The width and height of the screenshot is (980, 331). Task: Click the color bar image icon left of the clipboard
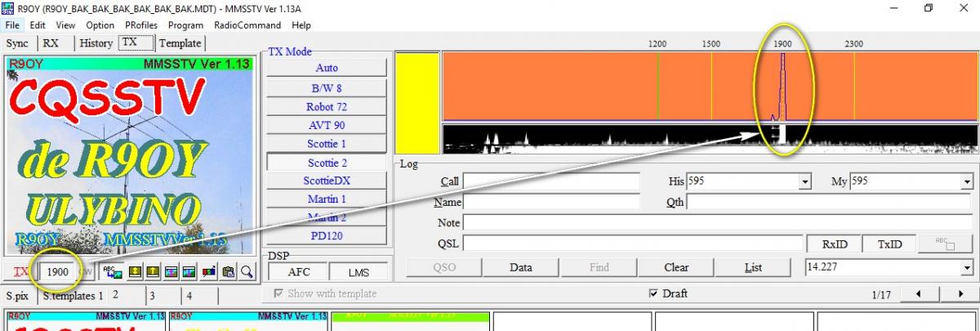tap(209, 271)
